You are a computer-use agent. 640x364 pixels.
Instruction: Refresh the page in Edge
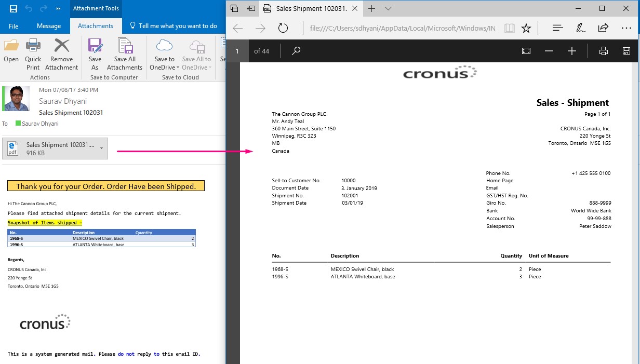[283, 28]
